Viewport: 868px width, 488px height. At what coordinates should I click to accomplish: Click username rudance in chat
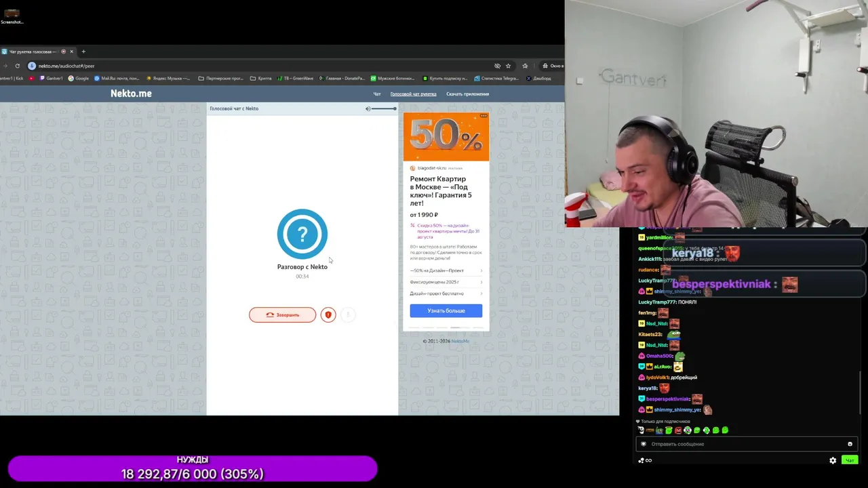648,270
